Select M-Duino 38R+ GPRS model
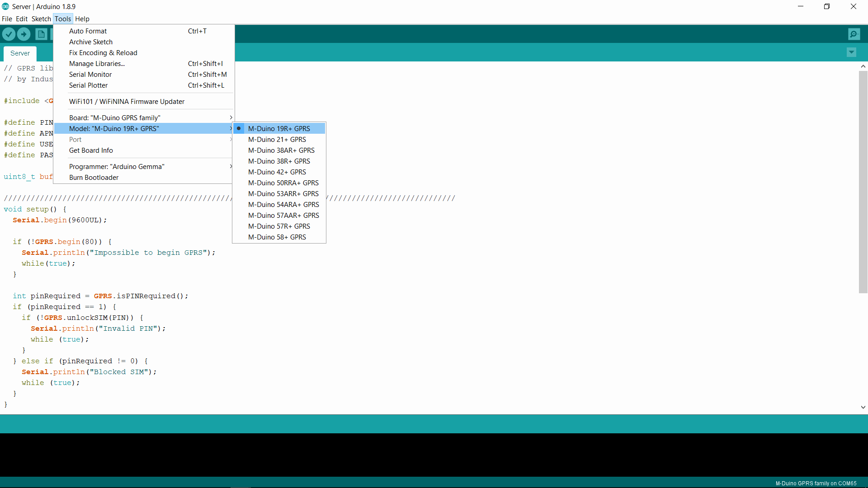Image resolution: width=868 pixels, height=488 pixels. coord(279,161)
